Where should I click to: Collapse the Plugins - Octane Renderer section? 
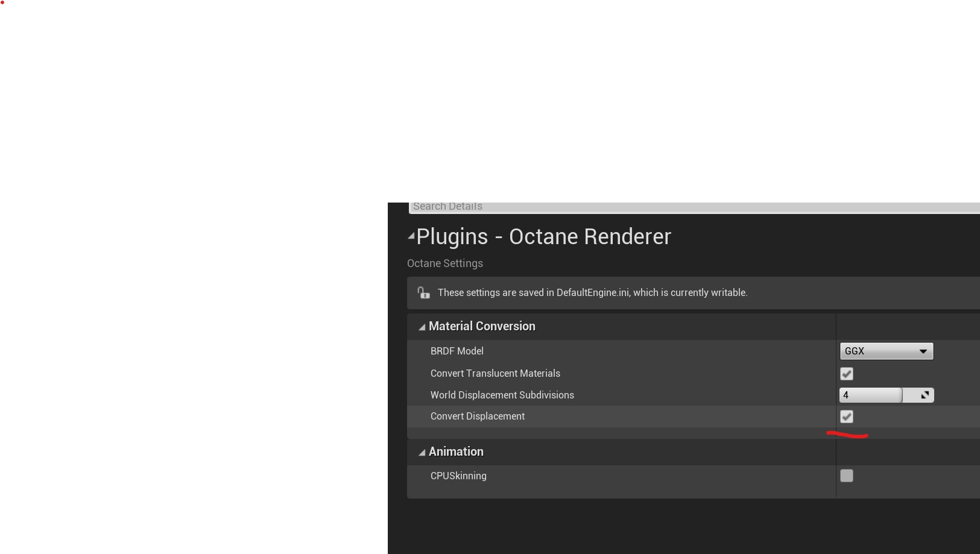(x=411, y=236)
